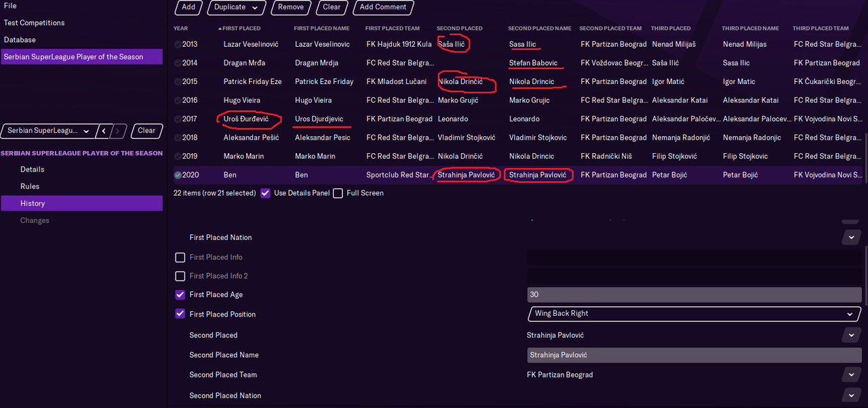Open the Changes section
This screenshot has height=408, width=868.
click(x=35, y=220)
